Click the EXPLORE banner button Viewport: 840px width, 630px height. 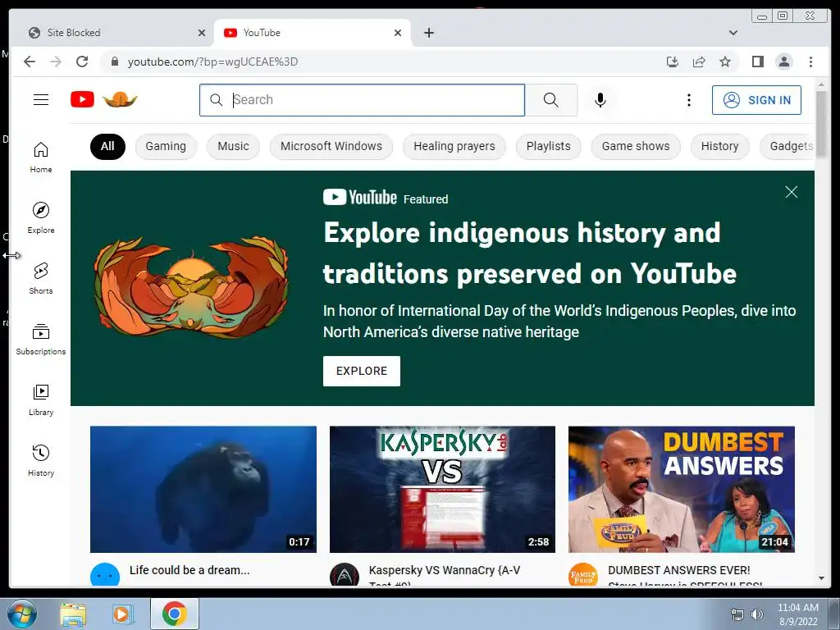point(362,371)
